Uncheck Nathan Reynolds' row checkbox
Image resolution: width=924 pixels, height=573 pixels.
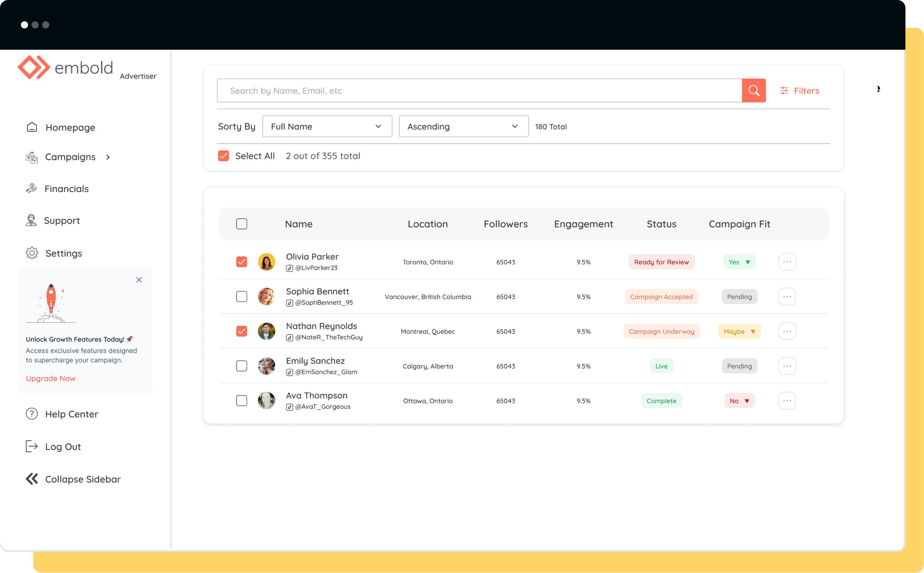pos(241,331)
